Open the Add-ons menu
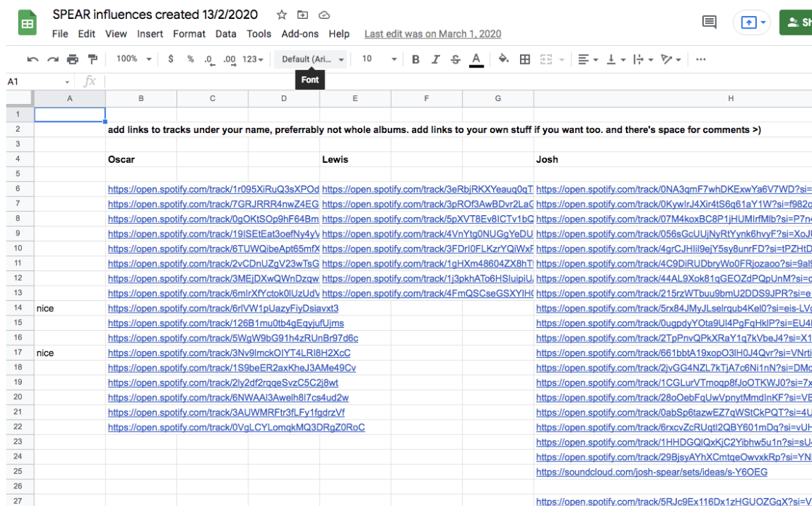 click(x=300, y=33)
